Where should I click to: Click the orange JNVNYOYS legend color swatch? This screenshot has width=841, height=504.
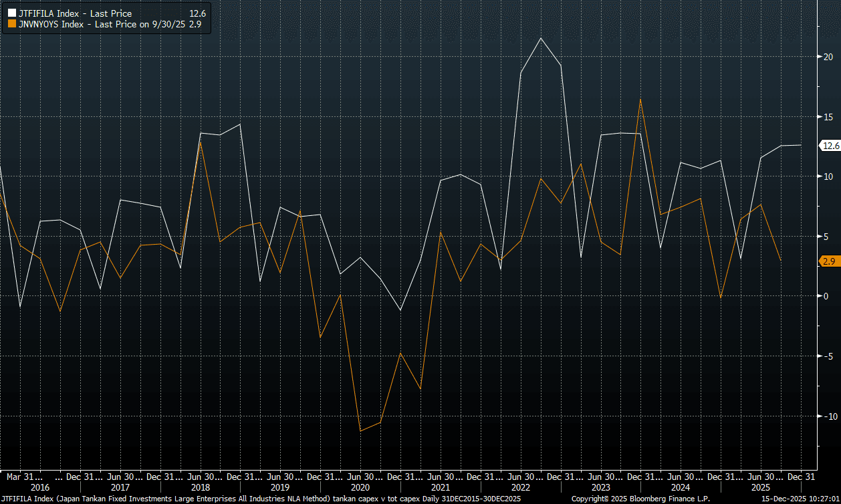(x=11, y=25)
